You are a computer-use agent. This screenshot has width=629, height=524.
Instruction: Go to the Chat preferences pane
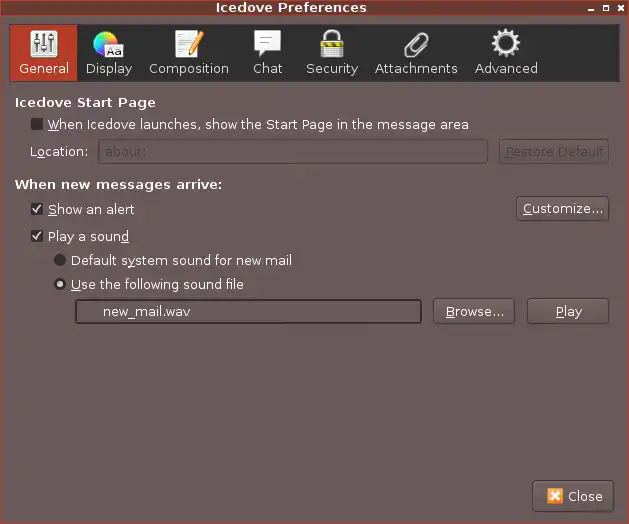(268, 53)
